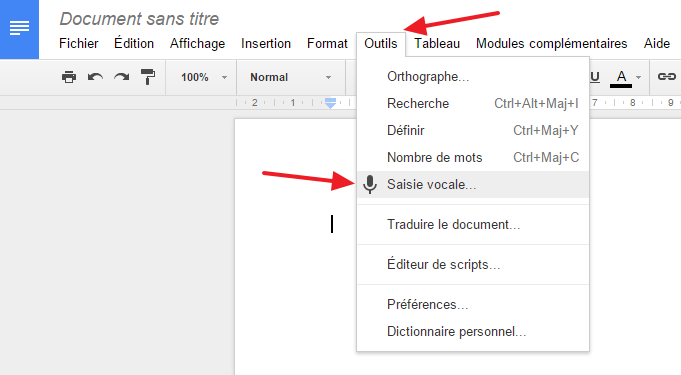Viewport: 681px width, 375px height.
Task: Click the blue indent marker on ruler
Action: click(331, 103)
